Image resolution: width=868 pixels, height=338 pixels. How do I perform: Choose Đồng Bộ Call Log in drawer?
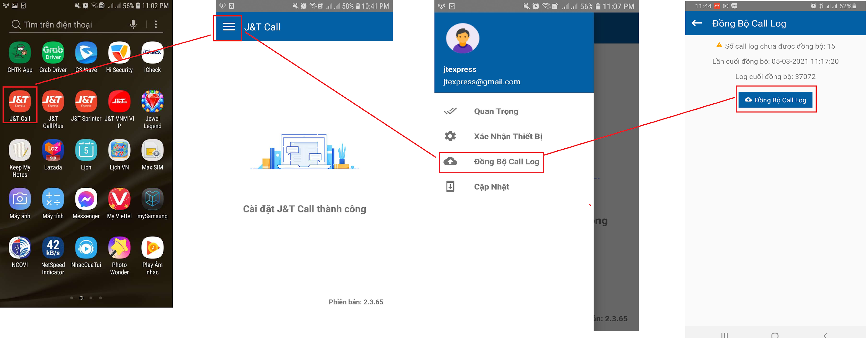(506, 162)
